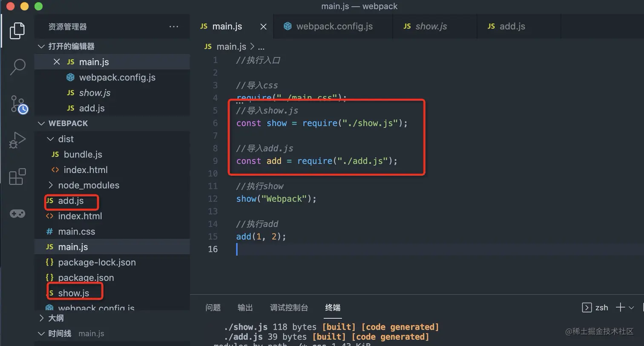Open main.css in the file tree
The width and height of the screenshot is (644, 346).
112,232
